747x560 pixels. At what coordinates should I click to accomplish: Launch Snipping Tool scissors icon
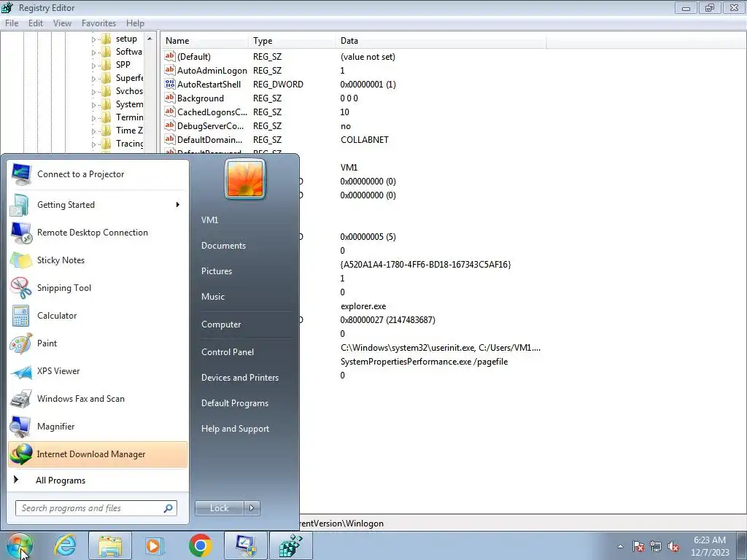[21, 288]
